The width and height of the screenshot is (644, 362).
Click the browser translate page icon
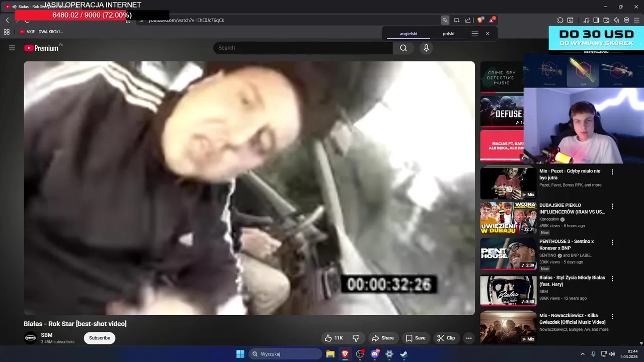click(445, 20)
